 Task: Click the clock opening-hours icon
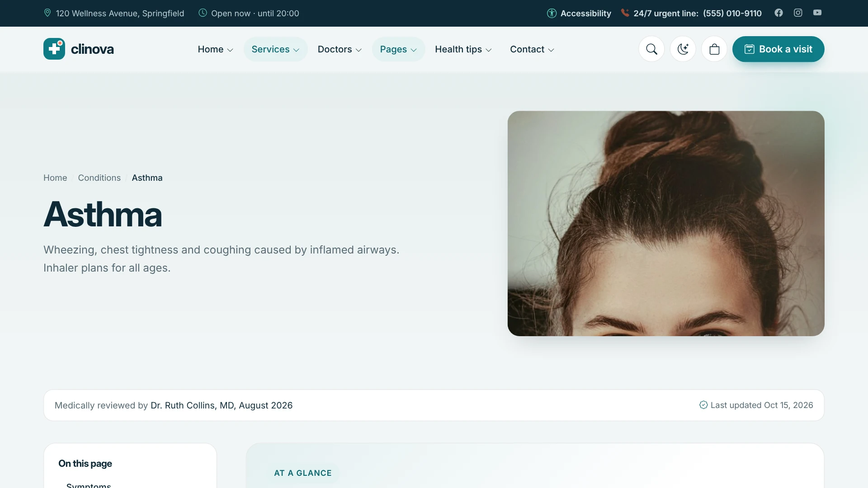click(x=203, y=13)
